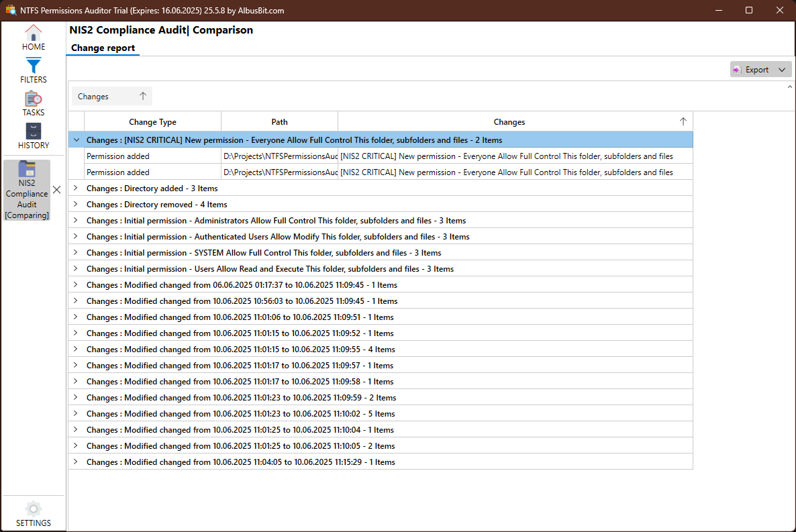Expand the Directory added group

(76, 188)
